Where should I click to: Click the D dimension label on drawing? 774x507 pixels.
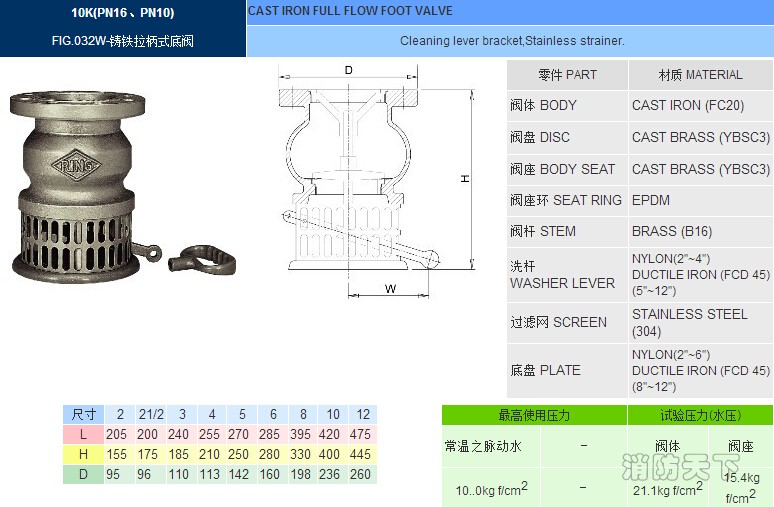[348, 70]
